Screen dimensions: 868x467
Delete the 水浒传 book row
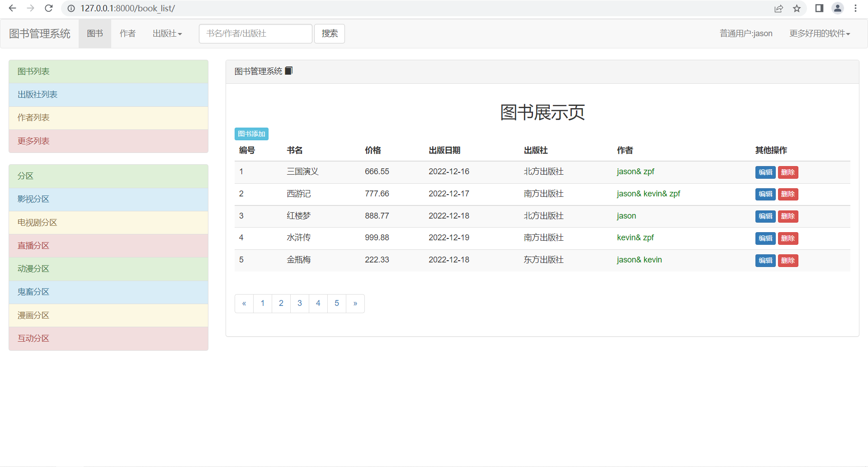[788, 238]
